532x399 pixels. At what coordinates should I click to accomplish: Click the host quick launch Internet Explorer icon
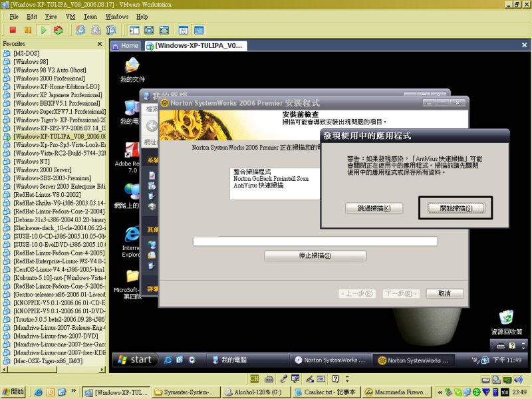coord(39,392)
